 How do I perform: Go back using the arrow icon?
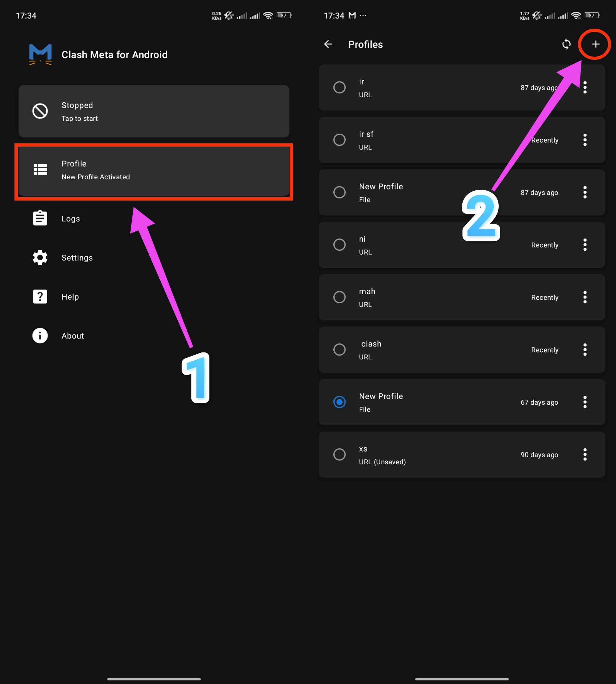[328, 44]
